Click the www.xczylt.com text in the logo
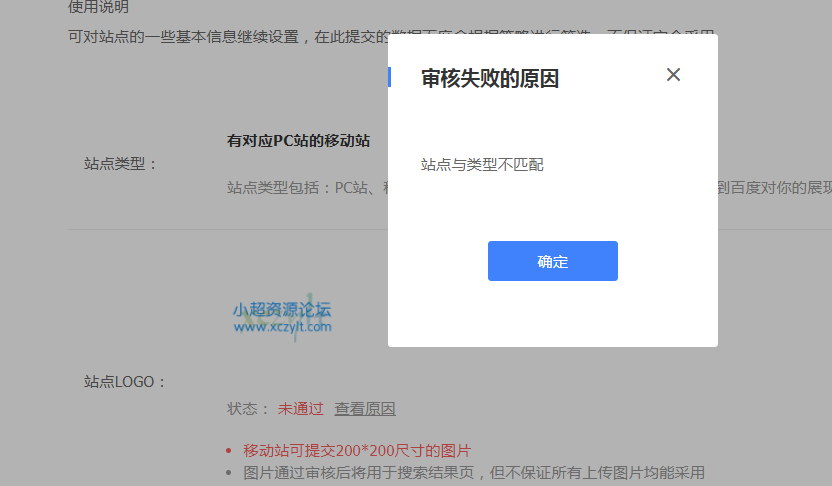Screen dimensions: 832x486 281,326
